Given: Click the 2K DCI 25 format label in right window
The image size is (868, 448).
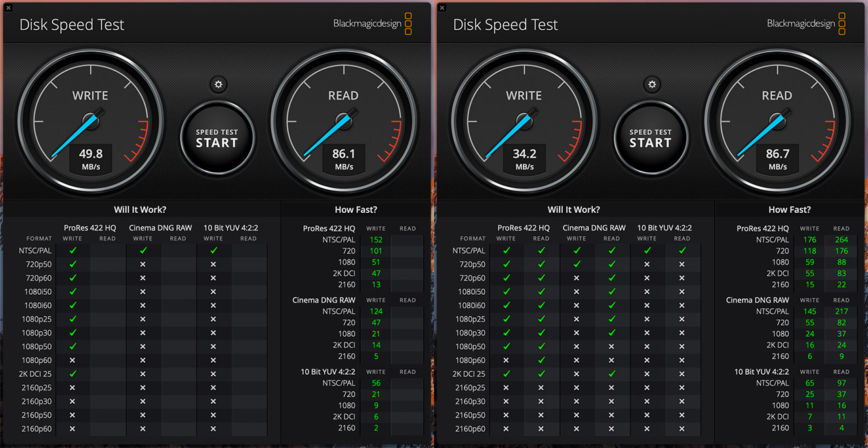Looking at the screenshot, I should pyautogui.click(x=469, y=374).
